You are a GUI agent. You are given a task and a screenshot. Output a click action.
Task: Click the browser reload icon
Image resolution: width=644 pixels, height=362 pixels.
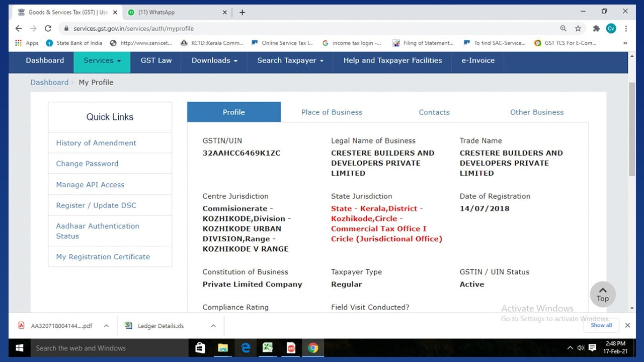click(48, 29)
